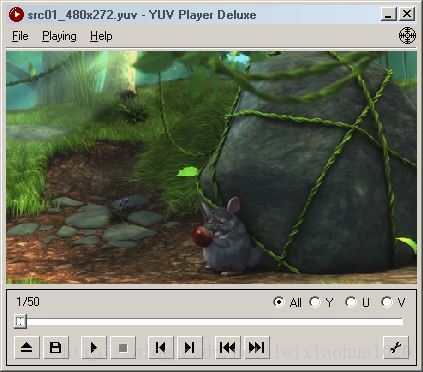Click the red YUV Player app icon

[x=16, y=14]
